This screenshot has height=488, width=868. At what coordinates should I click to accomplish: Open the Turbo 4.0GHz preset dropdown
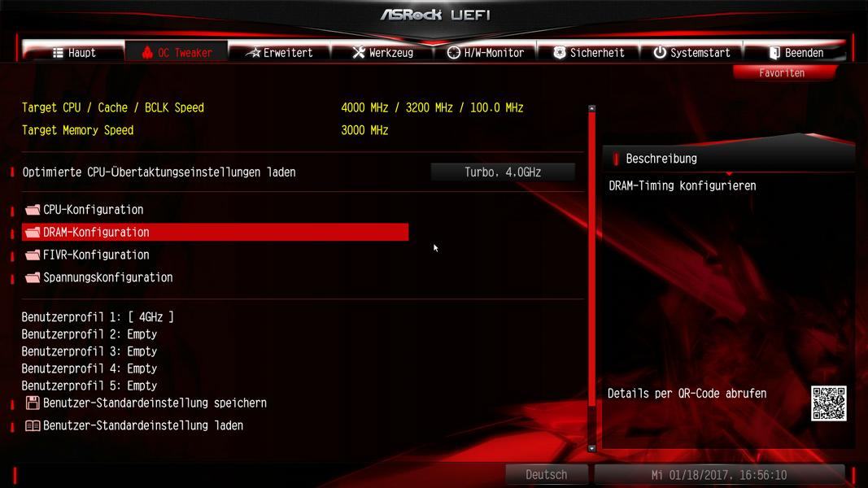coord(503,172)
